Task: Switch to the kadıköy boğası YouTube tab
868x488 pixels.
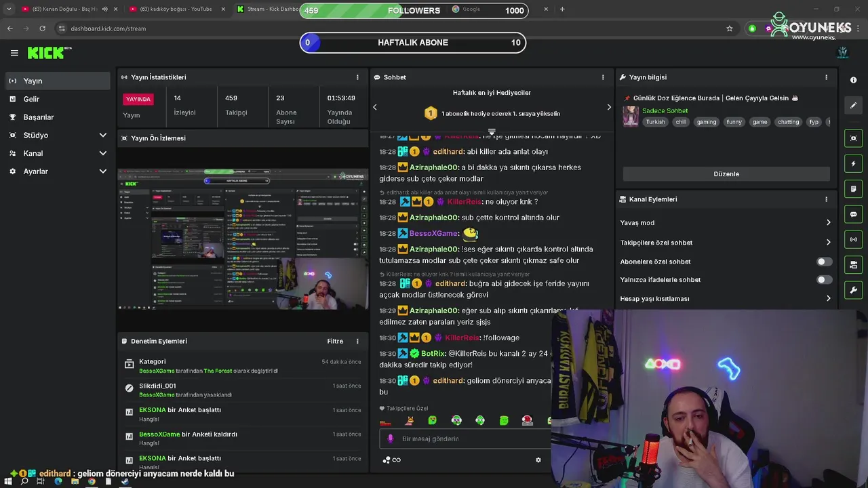Action: pos(176,9)
